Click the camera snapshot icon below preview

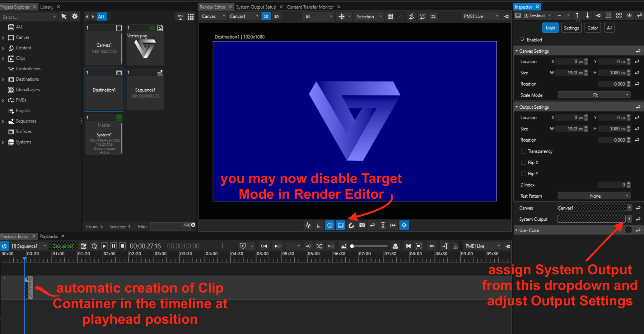[x=362, y=225]
